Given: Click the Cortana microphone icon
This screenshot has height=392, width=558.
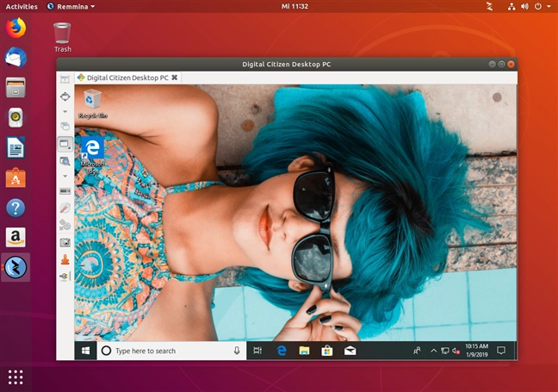Looking at the screenshot, I should (237, 351).
